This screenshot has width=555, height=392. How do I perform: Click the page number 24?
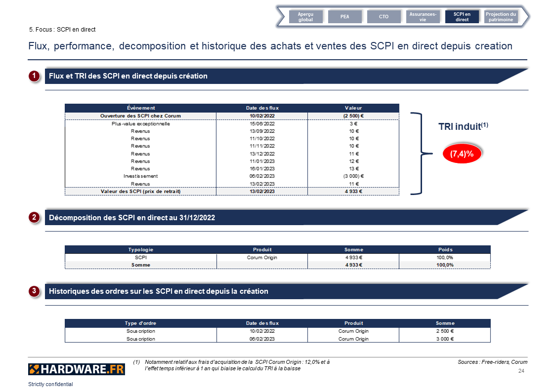(521, 371)
